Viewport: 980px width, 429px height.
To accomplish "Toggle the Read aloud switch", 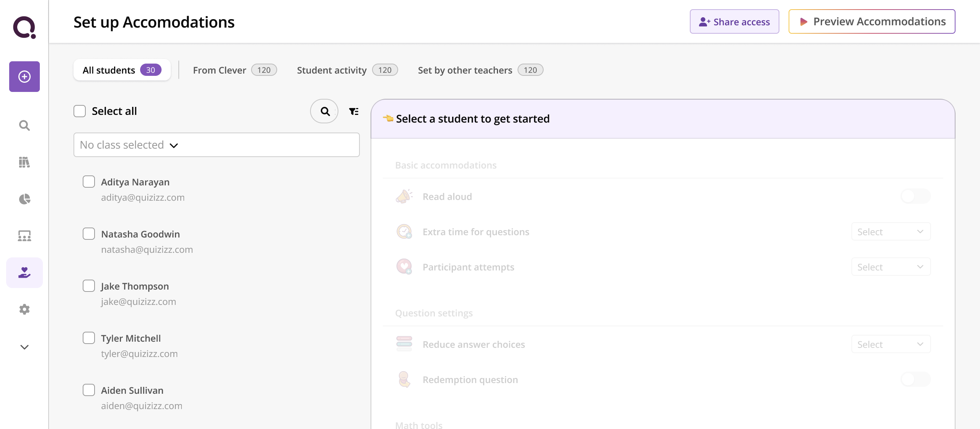I will [x=915, y=196].
